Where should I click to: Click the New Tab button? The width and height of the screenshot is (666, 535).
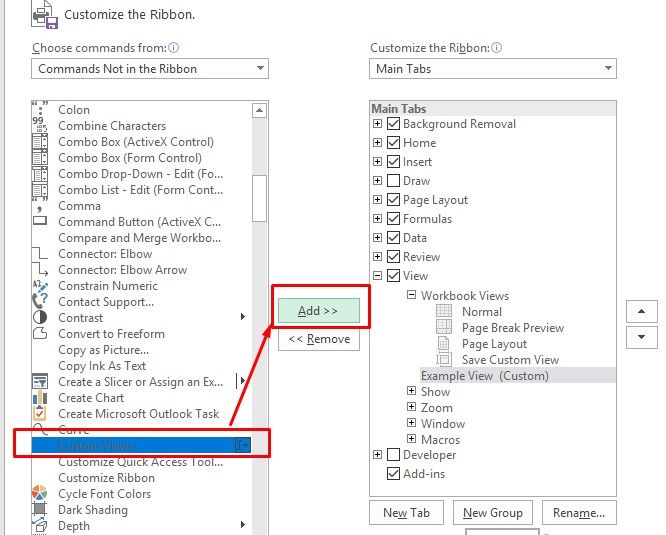click(x=406, y=513)
